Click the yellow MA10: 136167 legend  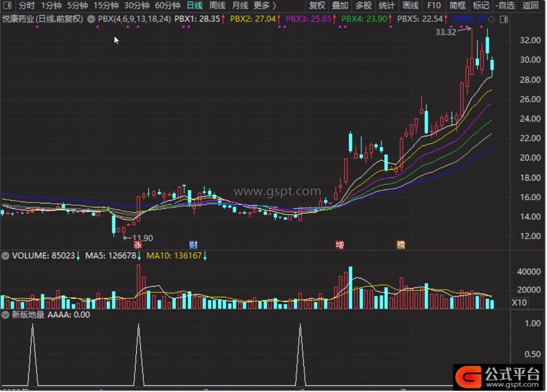(x=174, y=256)
